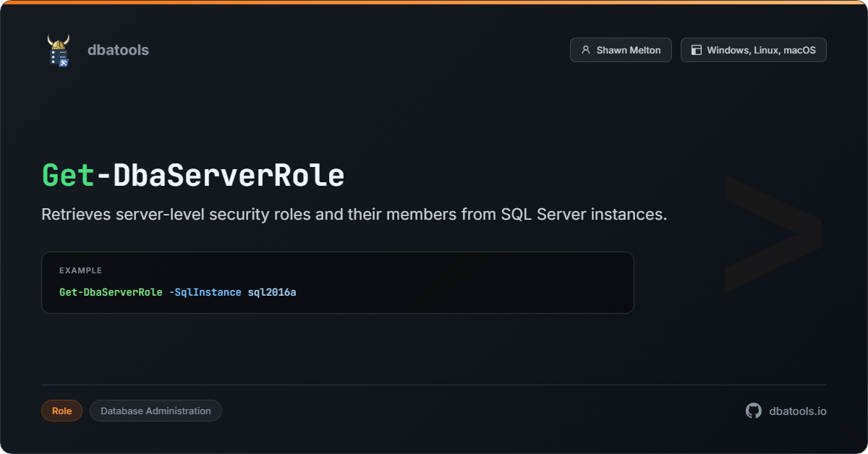Click the person icon beside Shawn Melton
Screen dimensions: 868x454
click(x=586, y=50)
